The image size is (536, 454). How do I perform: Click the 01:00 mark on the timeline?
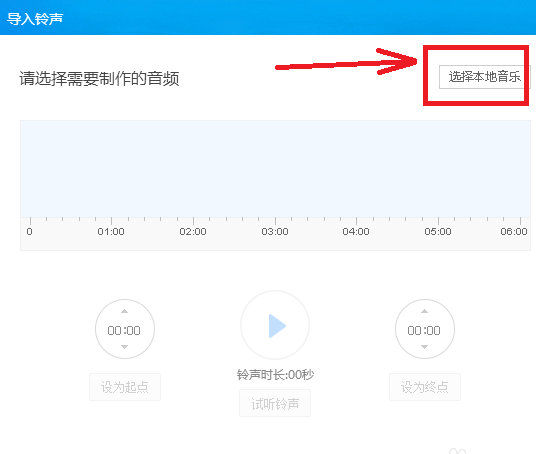111,231
